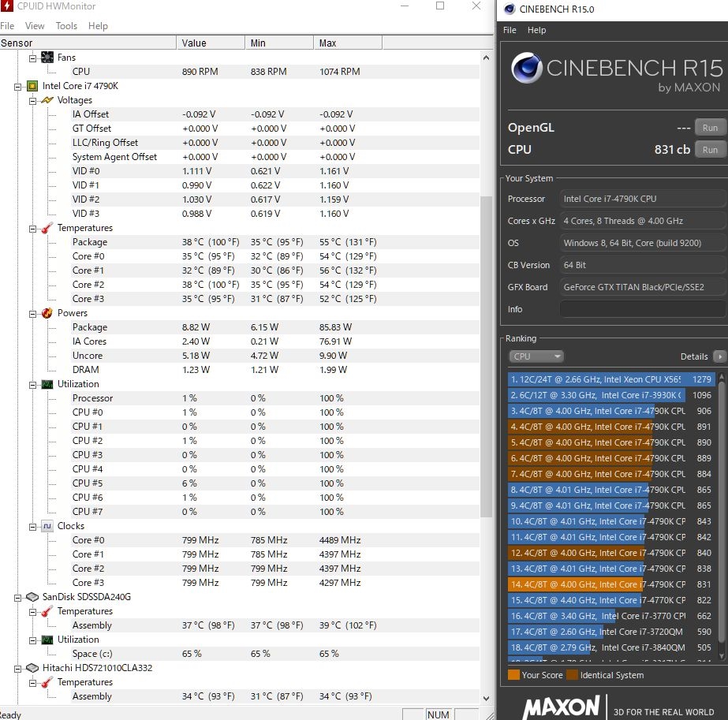This screenshot has height=720, width=728.
Task: Click the Hitachi Temperatures thermometer icon
Action: (47, 682)
